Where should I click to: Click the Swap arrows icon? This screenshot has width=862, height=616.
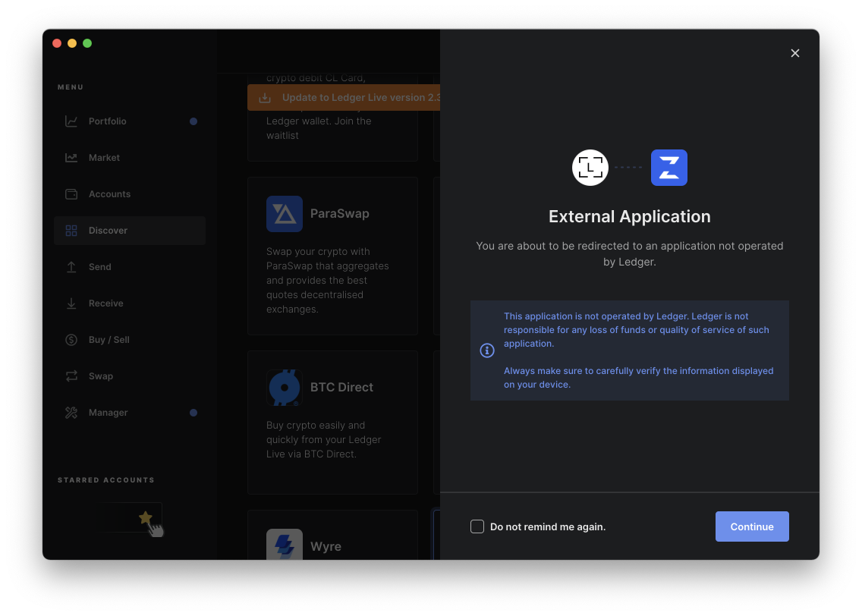click(71, 376)
